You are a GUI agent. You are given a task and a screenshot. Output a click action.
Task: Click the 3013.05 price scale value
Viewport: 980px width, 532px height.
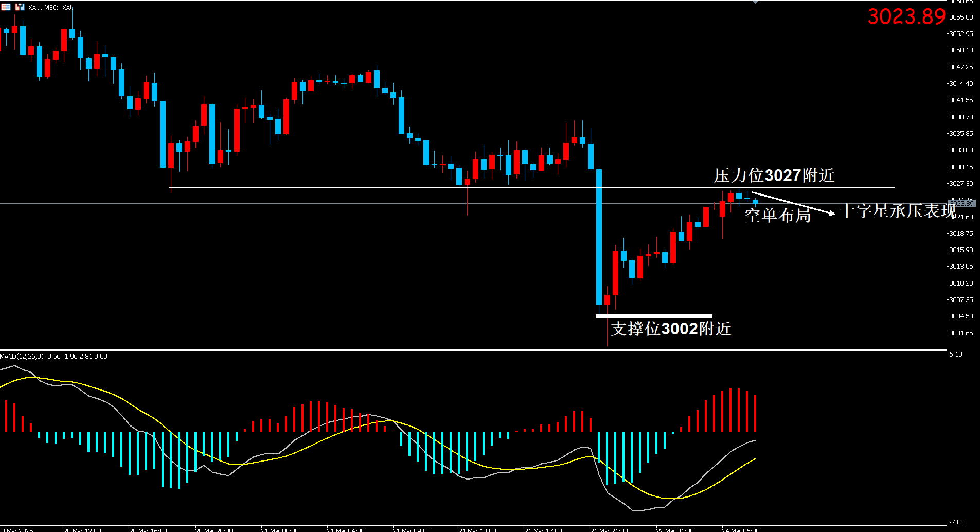[x=961, y=266]
